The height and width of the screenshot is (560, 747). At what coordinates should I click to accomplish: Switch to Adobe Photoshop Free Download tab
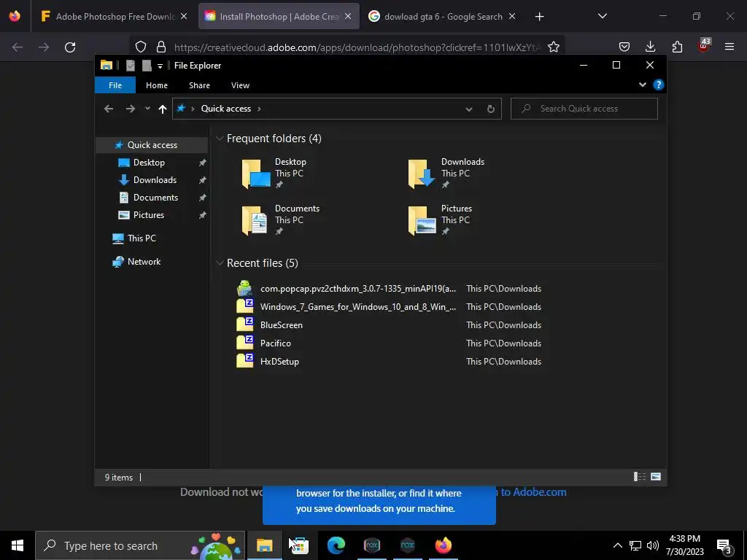pos(114,17)
